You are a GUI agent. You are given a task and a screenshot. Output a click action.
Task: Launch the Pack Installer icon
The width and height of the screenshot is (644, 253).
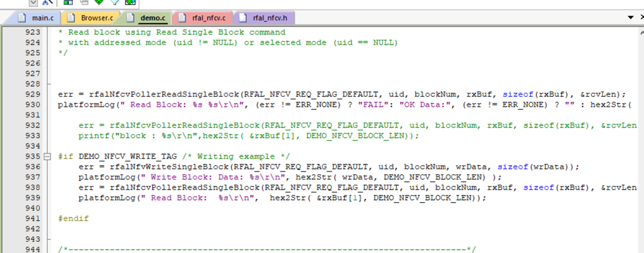click(131, 2)
